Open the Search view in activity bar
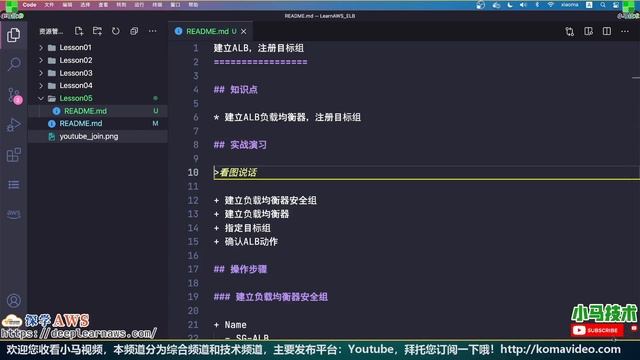The width and height of the screenshot is (640, 360). pyautogui.click(x=14, y=64)
